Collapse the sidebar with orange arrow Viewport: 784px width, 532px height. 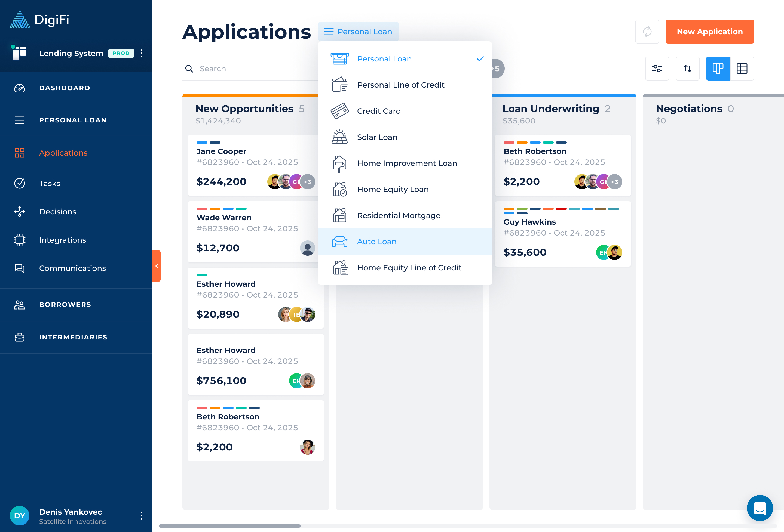tap(157, 266)
